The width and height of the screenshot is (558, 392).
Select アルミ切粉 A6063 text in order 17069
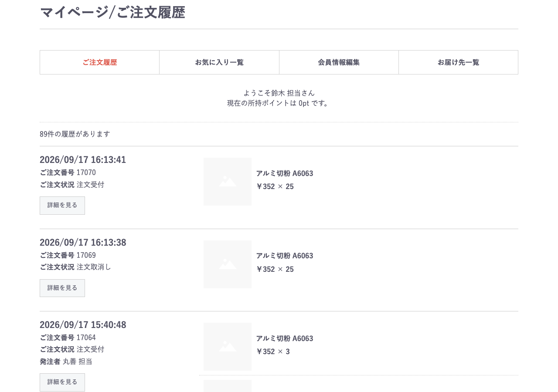285,256
